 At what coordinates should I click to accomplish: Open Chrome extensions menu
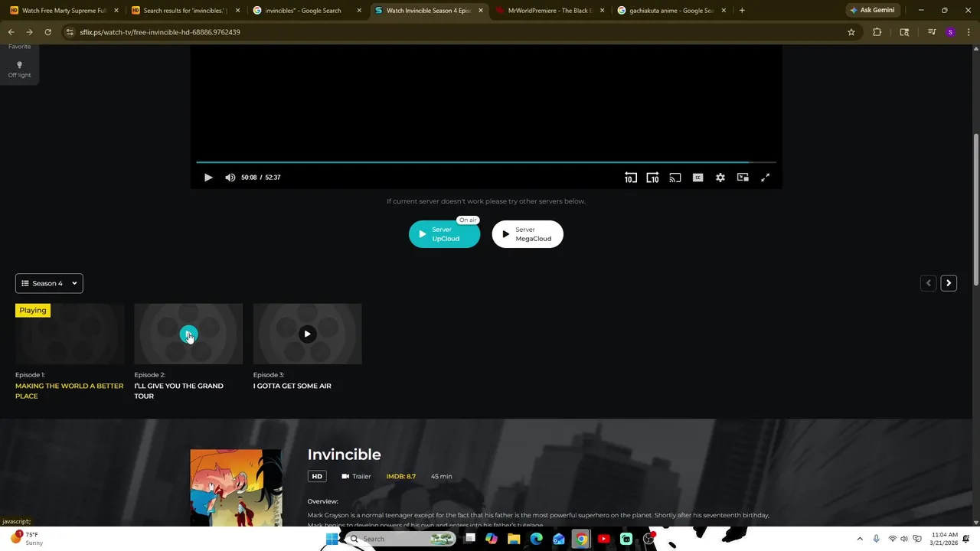[877, 32]
